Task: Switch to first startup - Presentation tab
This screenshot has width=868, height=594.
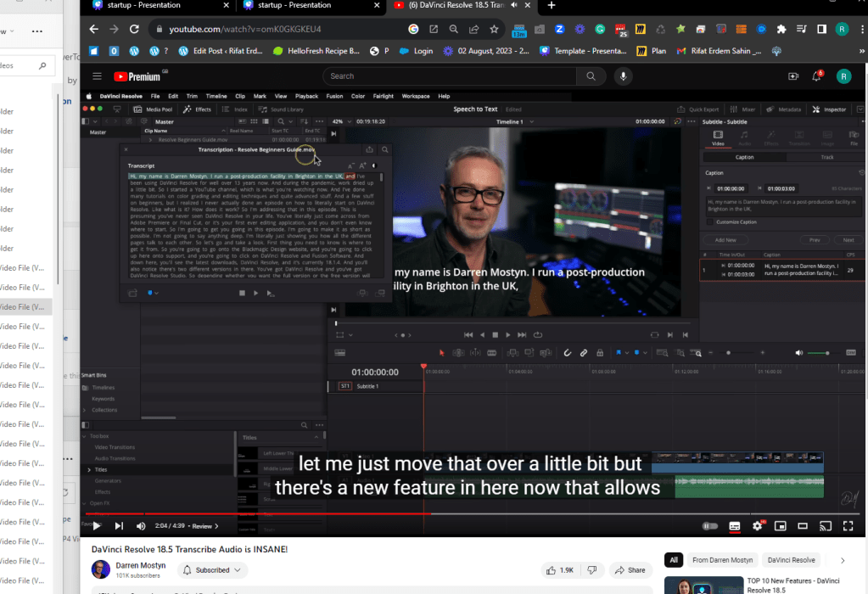Action: (160, 6)
